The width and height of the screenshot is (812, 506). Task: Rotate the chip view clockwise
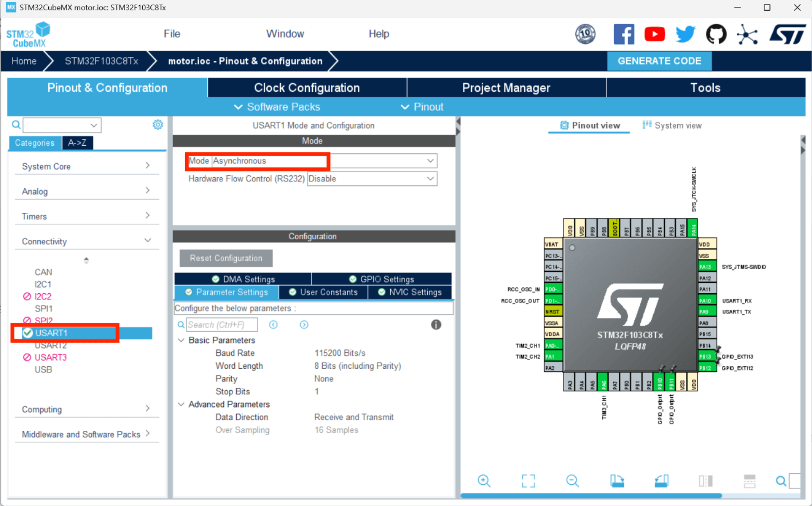point(617,481)
